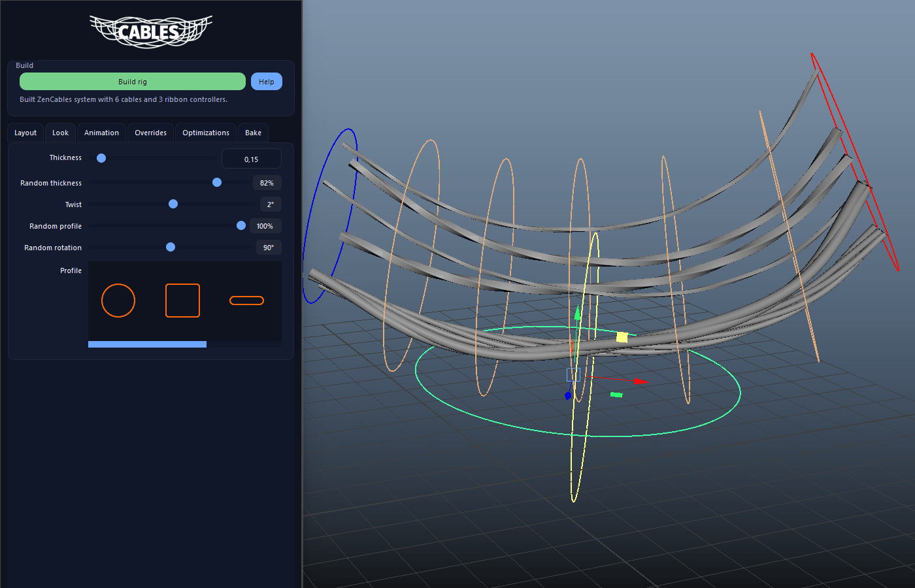915x588 pixels.
Task: Select the blue start ribbon controller ring
Action: (330, 216)
